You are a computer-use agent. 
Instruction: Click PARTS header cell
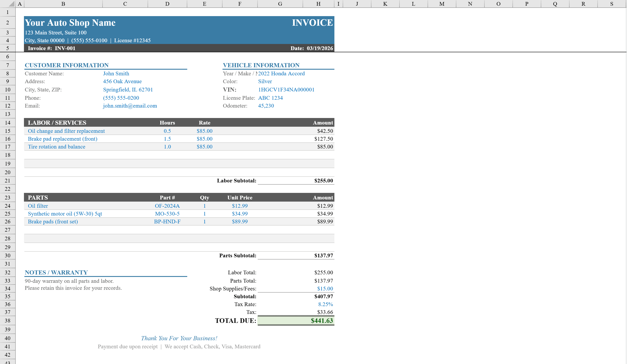(x=38, y=197)
